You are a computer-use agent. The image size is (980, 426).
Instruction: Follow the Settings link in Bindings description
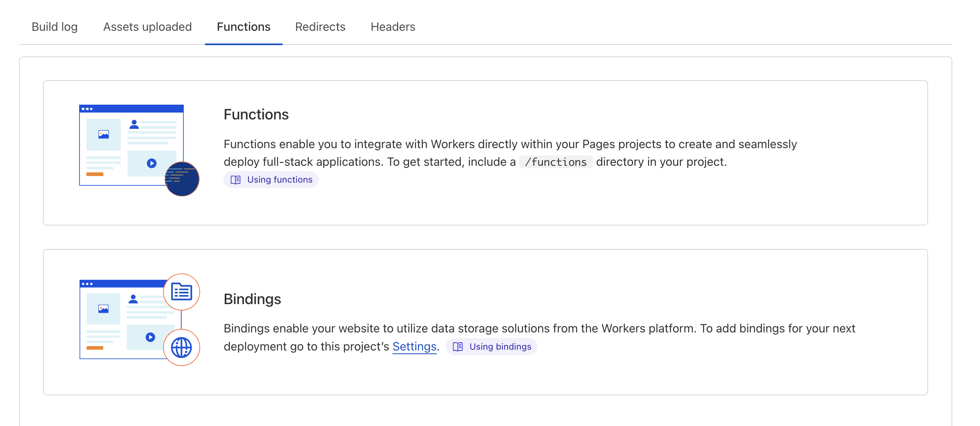pyautogui.click(x=414, y=347)
